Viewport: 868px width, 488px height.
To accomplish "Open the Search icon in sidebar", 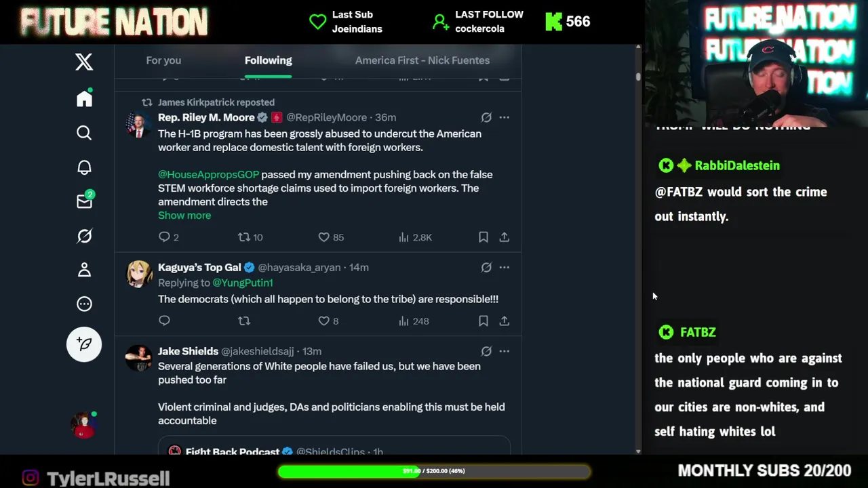I will 84,133.
